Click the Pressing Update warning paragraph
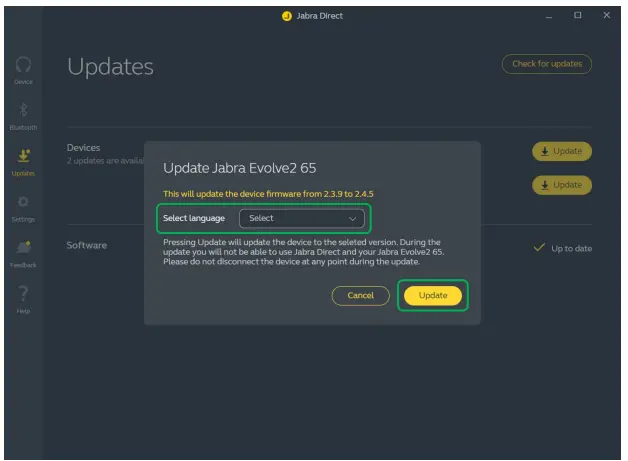Image resolution: width=628 pixels, height=461 pixels. [x=304, y=252]
